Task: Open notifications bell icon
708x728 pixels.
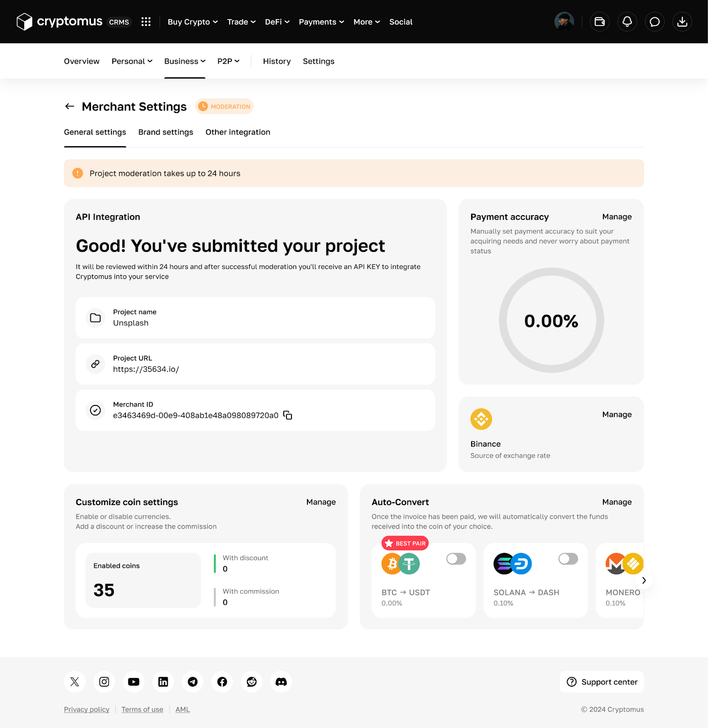Action: tap(627, 22)
